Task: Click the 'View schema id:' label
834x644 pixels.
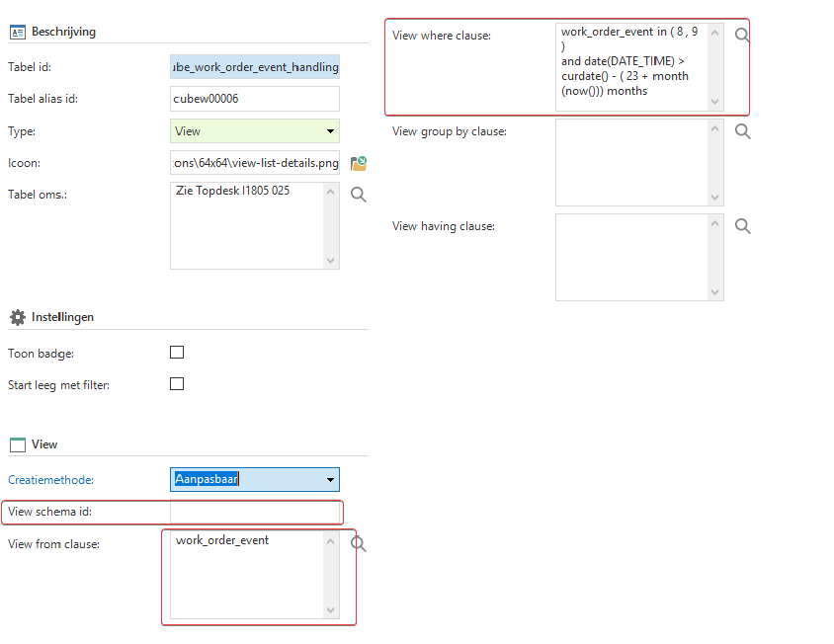Action: pos(50,512)
